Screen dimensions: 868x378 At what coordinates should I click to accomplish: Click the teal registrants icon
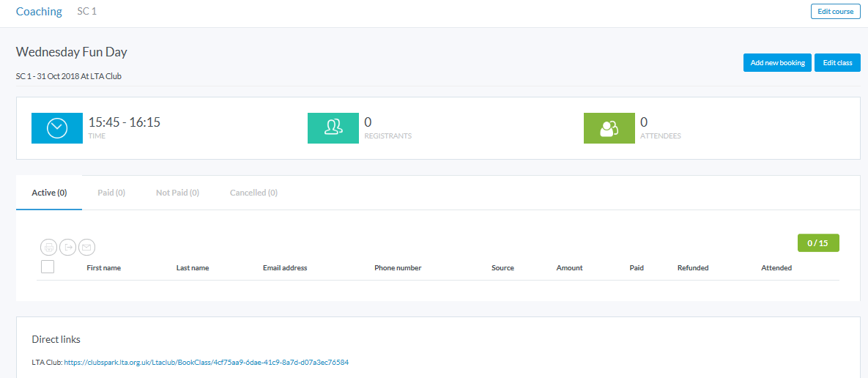[333, 128]
